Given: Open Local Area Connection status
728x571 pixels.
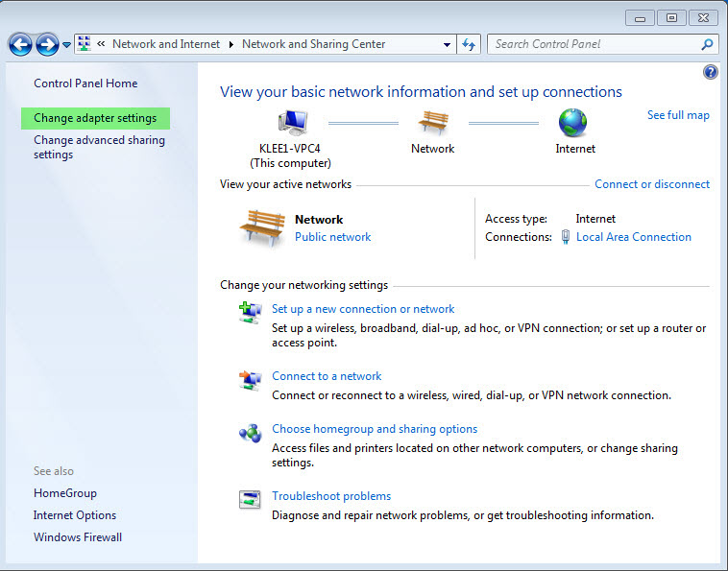Looking at the screenshot, I should [x=633, y=237].
